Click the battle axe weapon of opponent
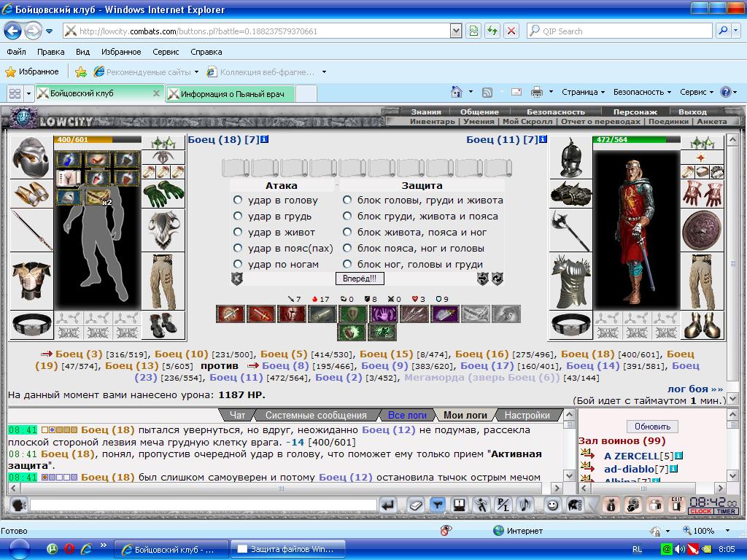The height and width of the screenshot is (560, 747). pos(570,230)
